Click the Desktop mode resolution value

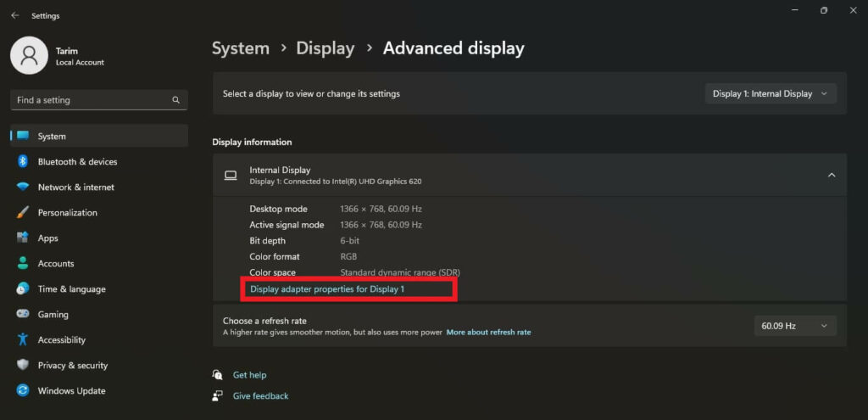(381, 209)
